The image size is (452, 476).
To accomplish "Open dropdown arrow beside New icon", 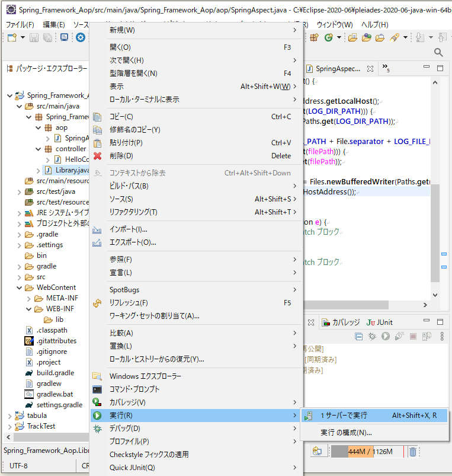I will tap(23, 38).
